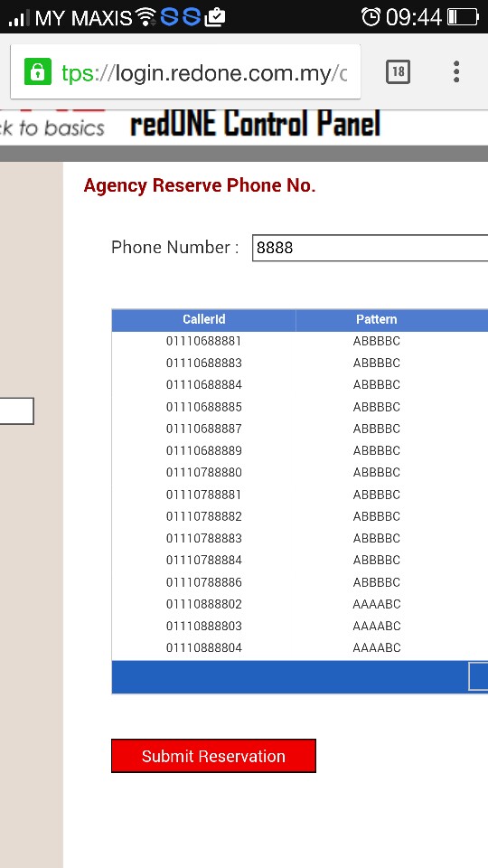
Task: Click the Submit Reservation button
Action: 213,756
